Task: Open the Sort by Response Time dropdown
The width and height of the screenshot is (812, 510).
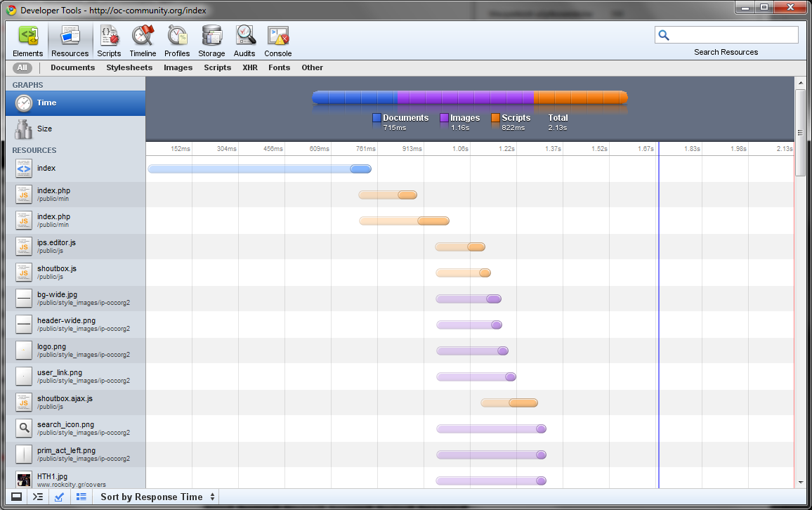Action: [158, 497]
